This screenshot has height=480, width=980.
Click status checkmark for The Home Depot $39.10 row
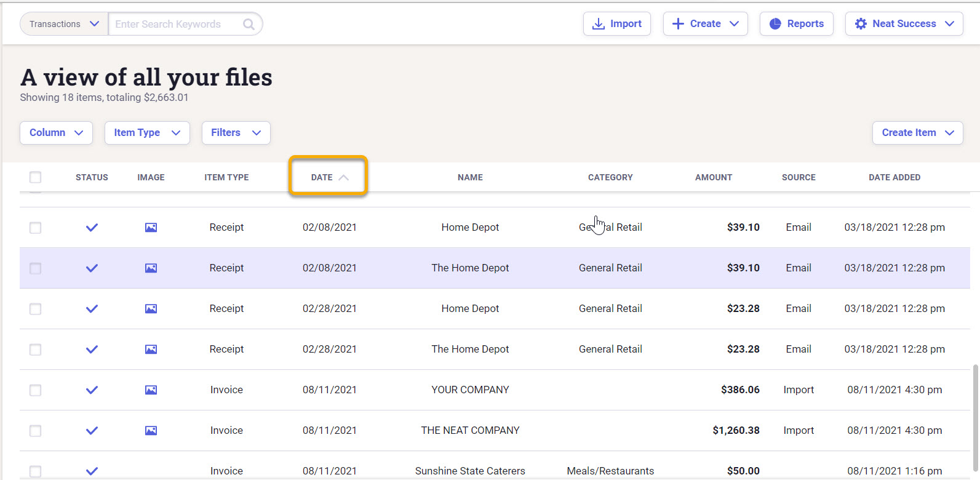coord(92,268)
